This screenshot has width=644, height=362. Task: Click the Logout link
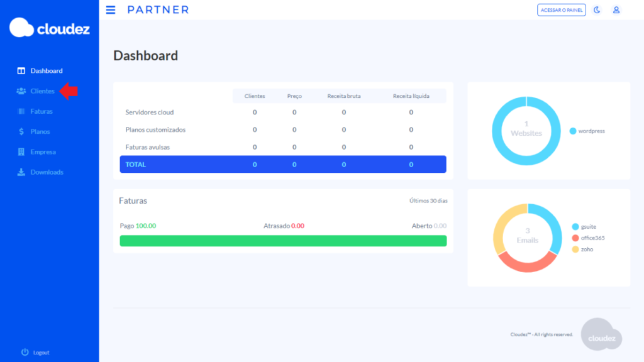point(41,353)
